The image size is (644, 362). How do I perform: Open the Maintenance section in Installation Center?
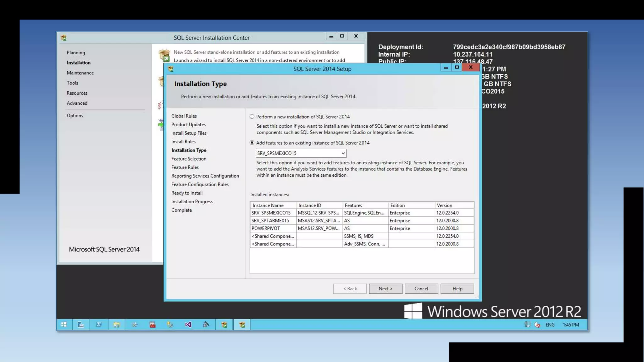pyautogui.click(x=80, y=73)
